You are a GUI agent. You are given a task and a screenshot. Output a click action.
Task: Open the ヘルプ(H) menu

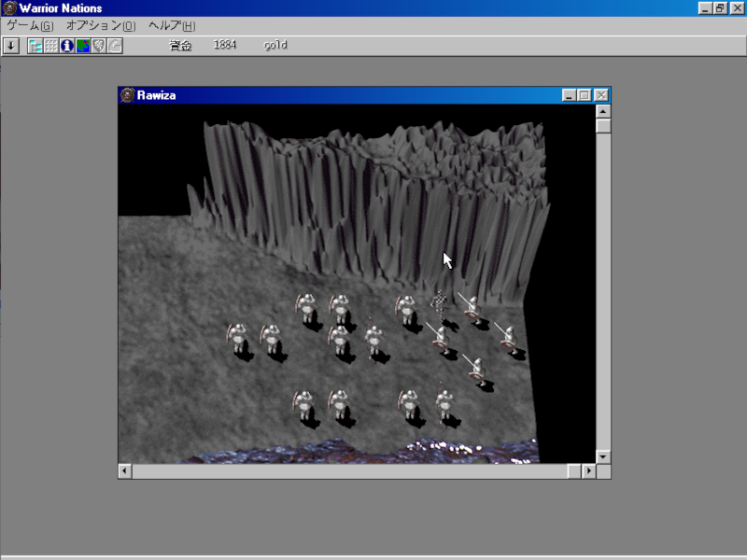pos(172,25)
